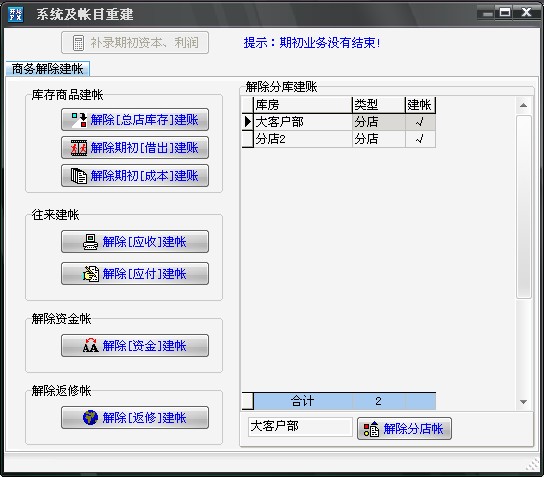Click the computer icon on 解除[应收]建帐
Viewport: 544px width, 477px height.
tap(91, 242)
